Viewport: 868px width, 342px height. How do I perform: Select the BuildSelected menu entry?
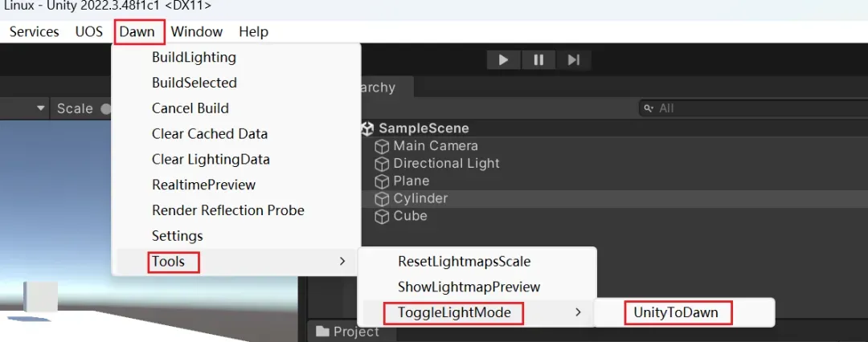(236, 83)
